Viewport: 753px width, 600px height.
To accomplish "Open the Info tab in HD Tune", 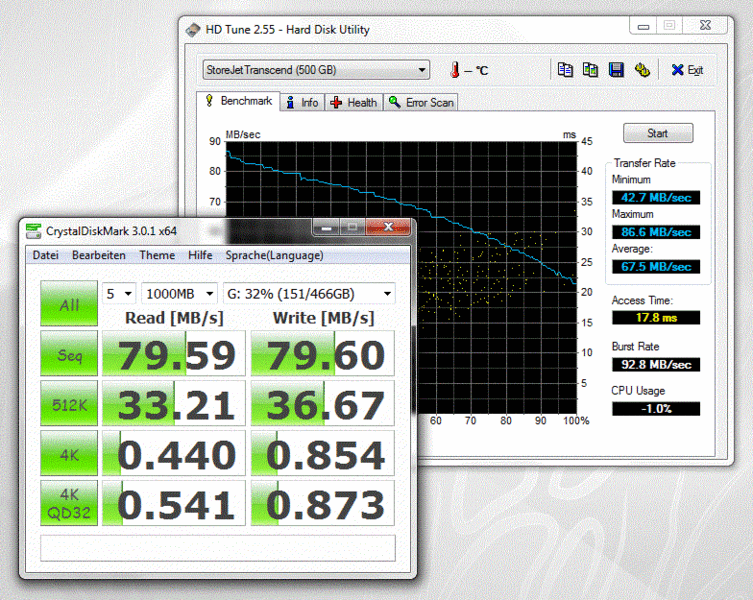I will pos(303,102).
